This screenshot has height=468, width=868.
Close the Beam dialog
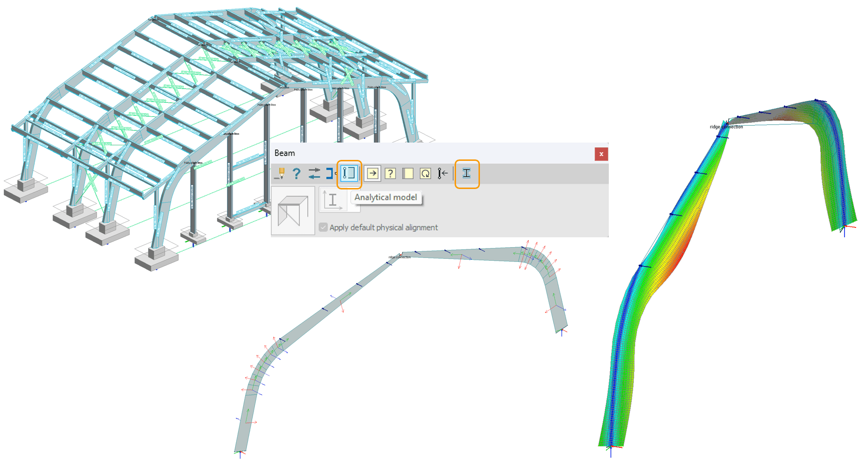pyautogui.click(x=601, y=154)
